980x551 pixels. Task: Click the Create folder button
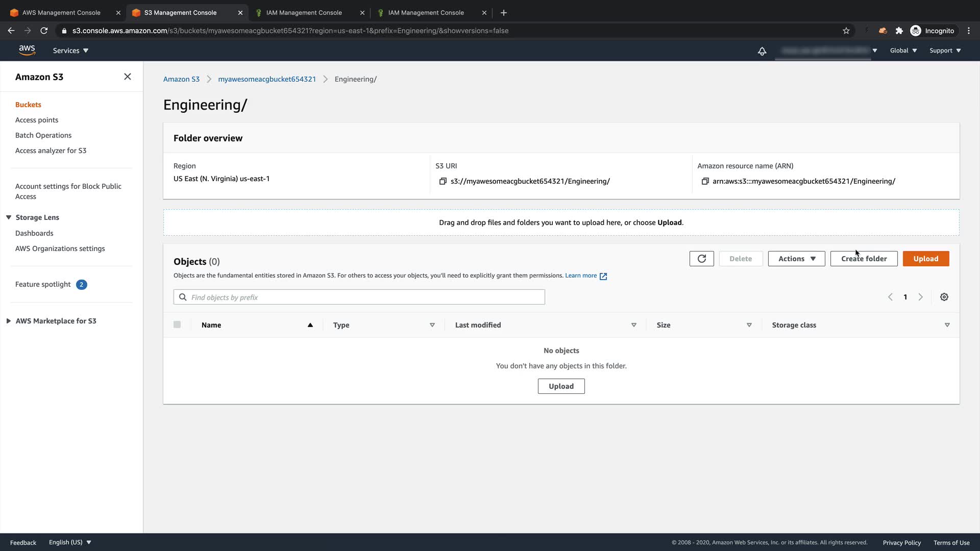864,259
